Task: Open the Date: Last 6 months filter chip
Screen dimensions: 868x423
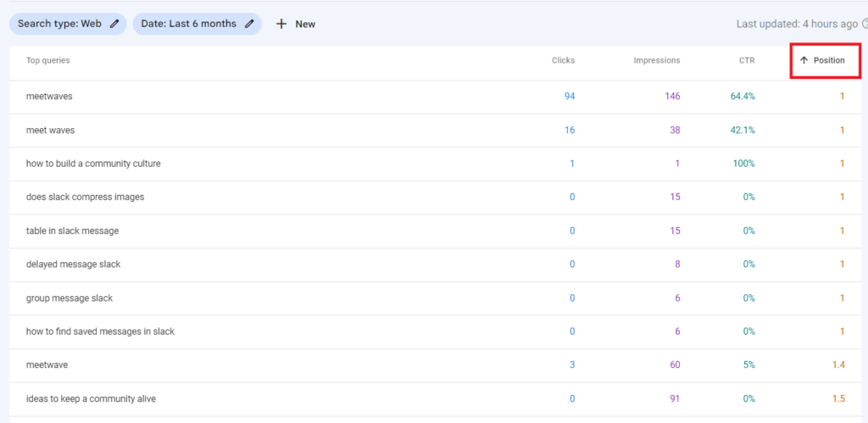Action: pos(197,24)
